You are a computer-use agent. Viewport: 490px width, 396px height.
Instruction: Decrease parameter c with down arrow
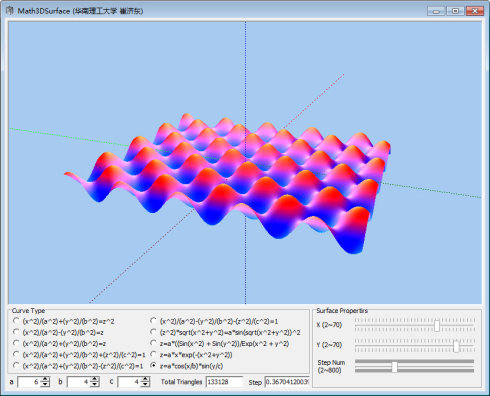point(145,384)
